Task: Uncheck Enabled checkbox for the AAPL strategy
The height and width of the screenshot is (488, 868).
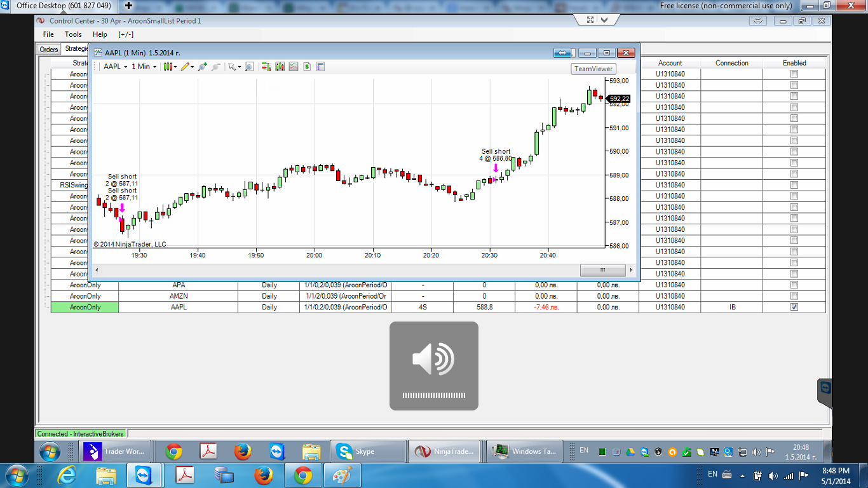Action: click(794, 307)
